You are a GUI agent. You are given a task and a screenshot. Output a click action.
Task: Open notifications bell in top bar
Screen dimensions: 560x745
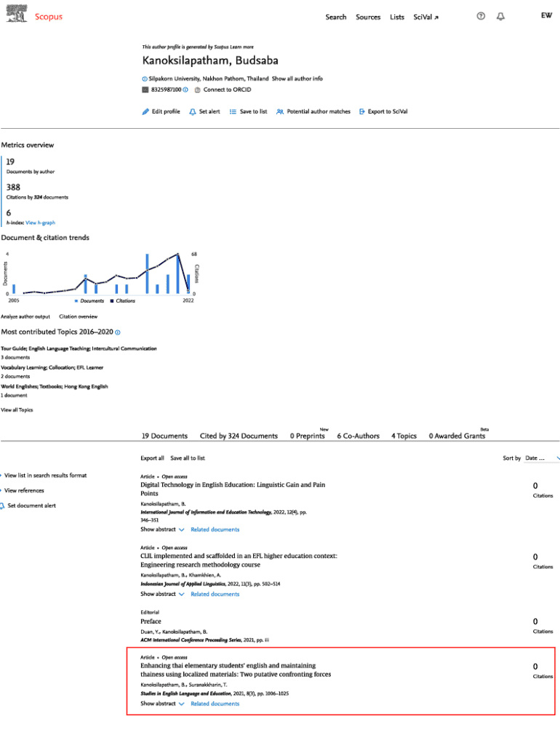500,17
